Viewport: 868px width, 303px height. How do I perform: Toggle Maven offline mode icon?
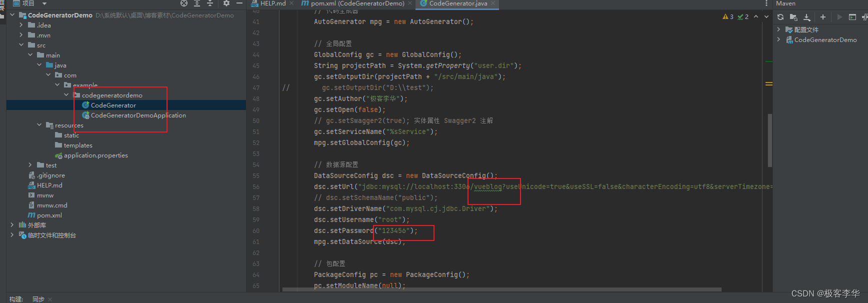[x=864, y=17]
